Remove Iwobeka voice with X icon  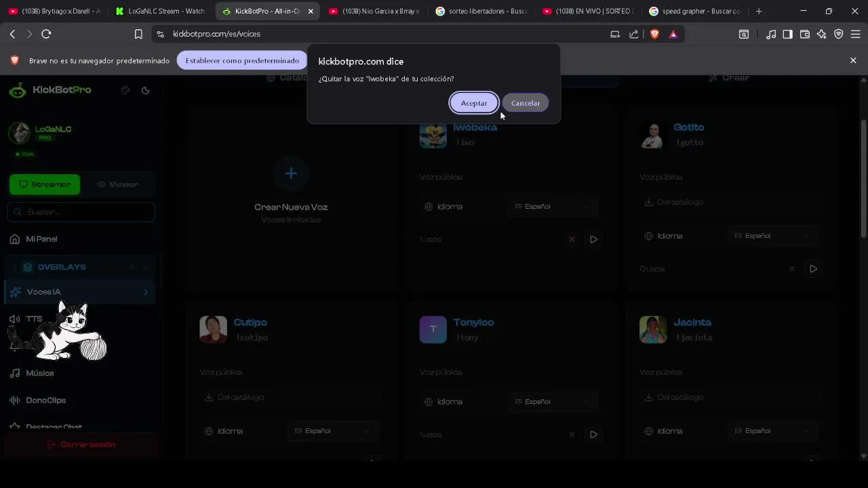[x=572, y=239]
